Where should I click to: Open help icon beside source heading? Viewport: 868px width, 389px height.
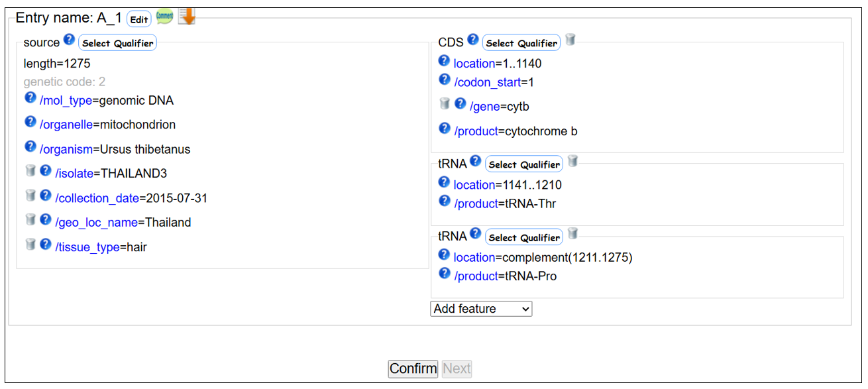click(x=69, y=40)
